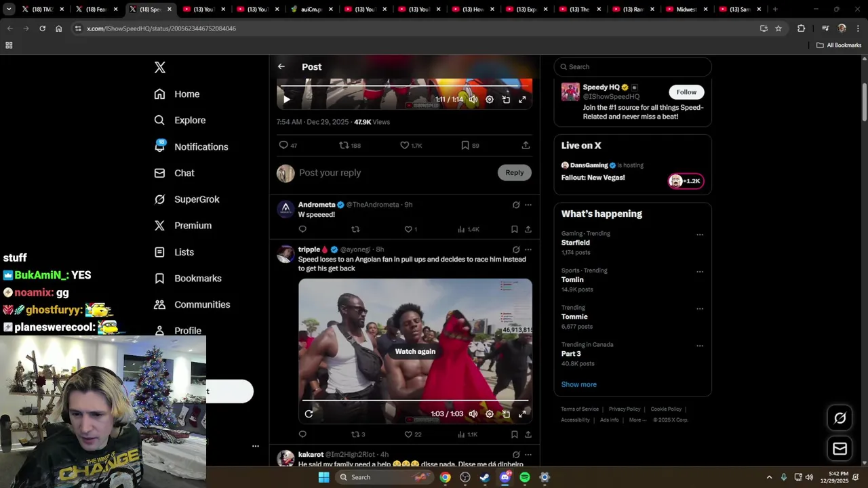The image size is (868, 488).
Task: Open the Grok floating button
Action: pyautogui.click(x=840, y=418)
